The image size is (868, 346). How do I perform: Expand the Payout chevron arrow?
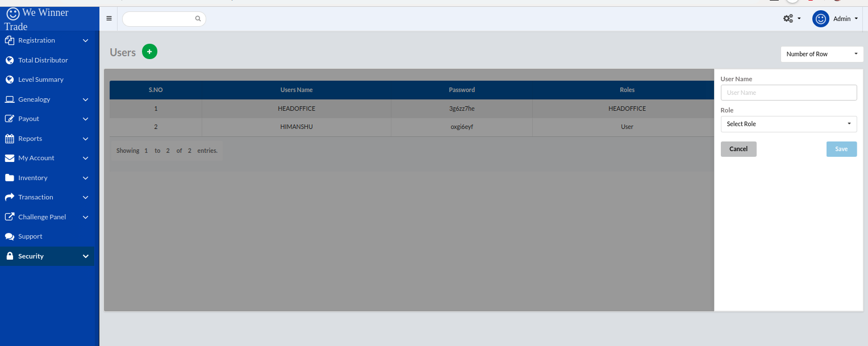pyautogui.click(x=85, y=119)
